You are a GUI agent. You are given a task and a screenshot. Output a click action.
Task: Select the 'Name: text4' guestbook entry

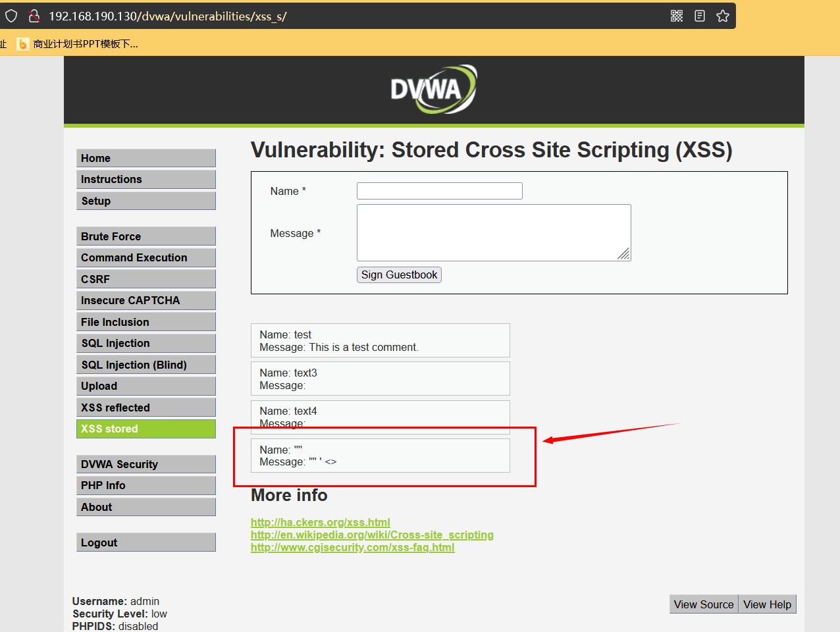(x=381, y=417)
